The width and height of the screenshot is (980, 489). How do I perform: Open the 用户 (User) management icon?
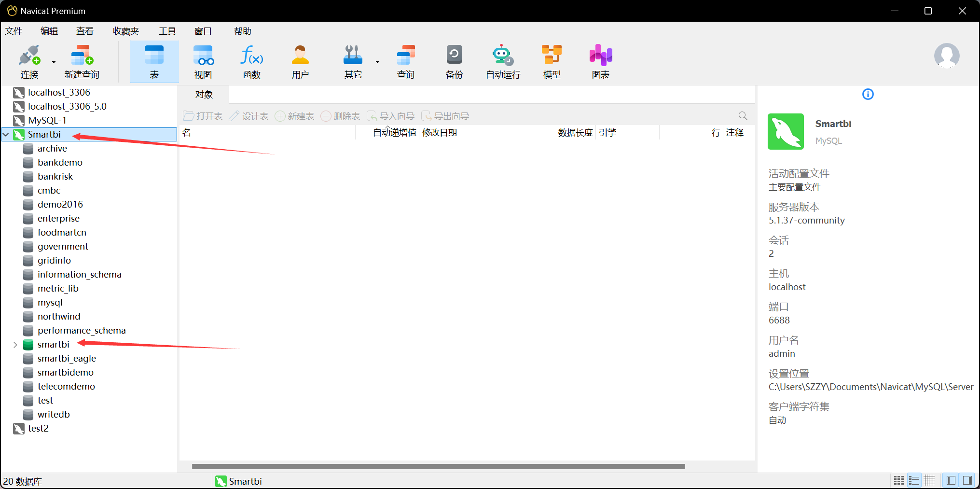click(x=300, y=62)
